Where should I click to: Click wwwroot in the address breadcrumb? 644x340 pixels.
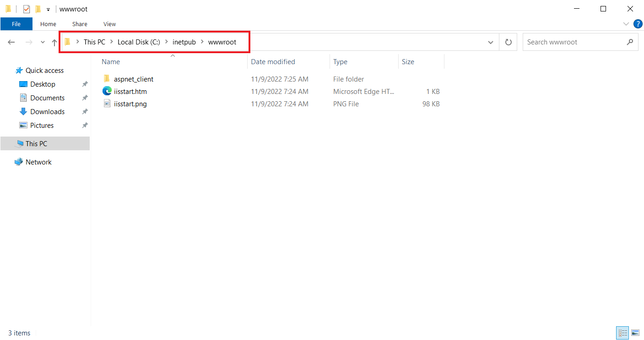[222, 42]
